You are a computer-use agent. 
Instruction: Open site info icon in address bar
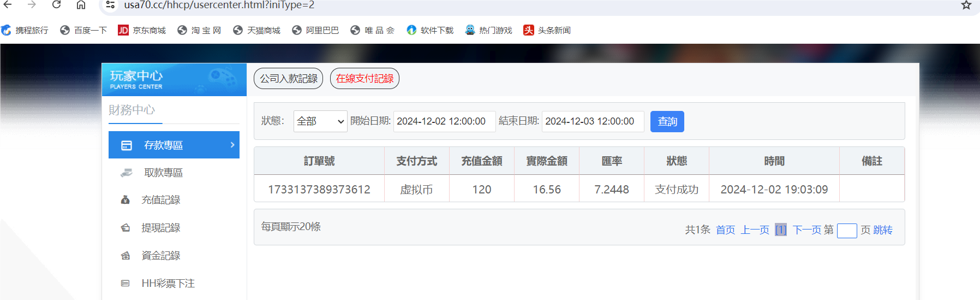[x=110, y=5]
